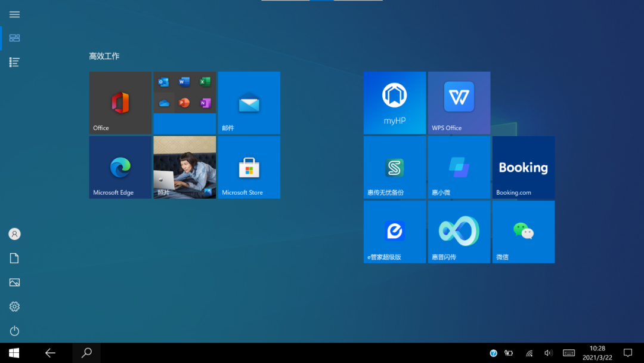Viewport: 644px width, 363px height.
Task: Launch the myHP tile
Action: (x=395, y=103)
